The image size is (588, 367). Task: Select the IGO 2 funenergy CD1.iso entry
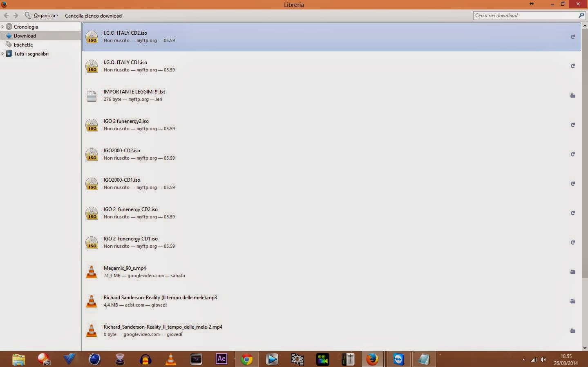(x=331, y=242)
